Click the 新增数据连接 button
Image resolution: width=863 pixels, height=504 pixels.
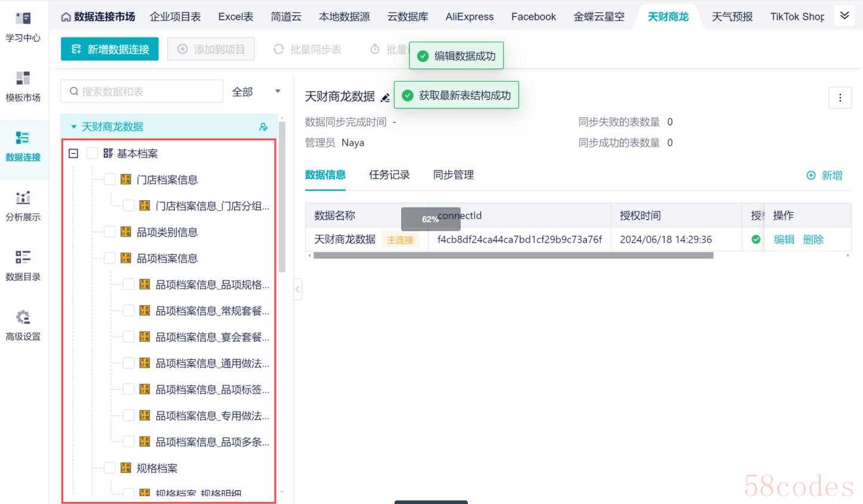tap(110, 49)
